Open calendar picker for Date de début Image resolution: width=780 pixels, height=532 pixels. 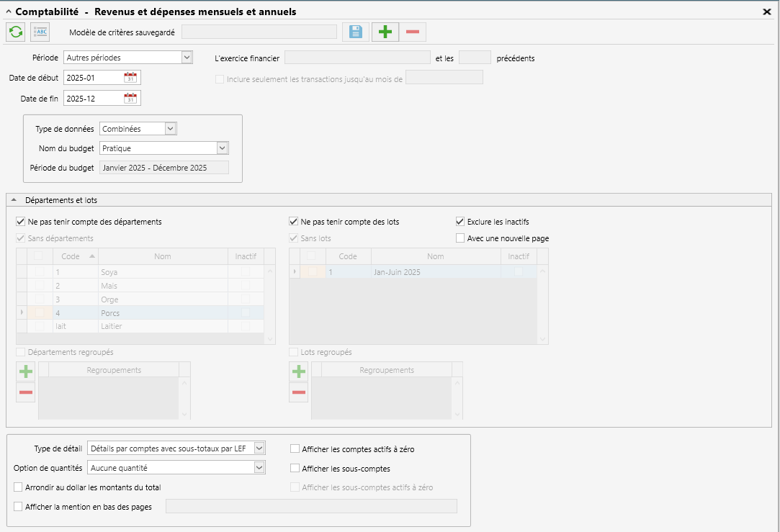coord(130,78)
